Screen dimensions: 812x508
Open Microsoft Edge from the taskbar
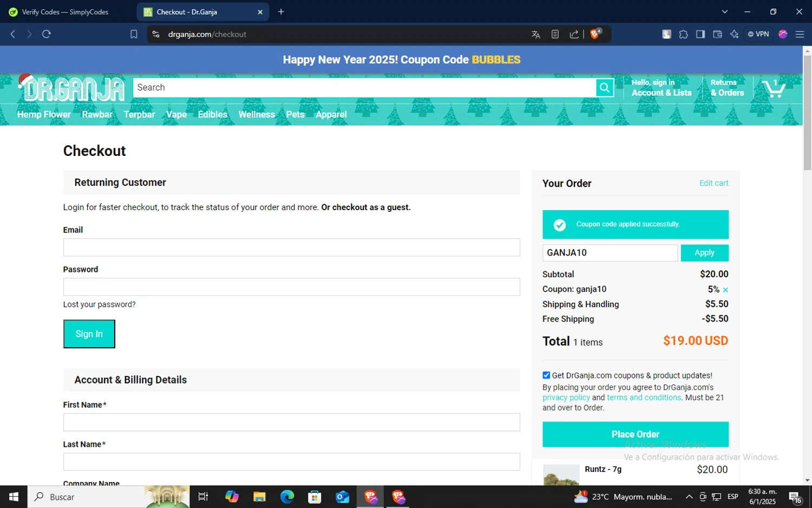(287, 497)
